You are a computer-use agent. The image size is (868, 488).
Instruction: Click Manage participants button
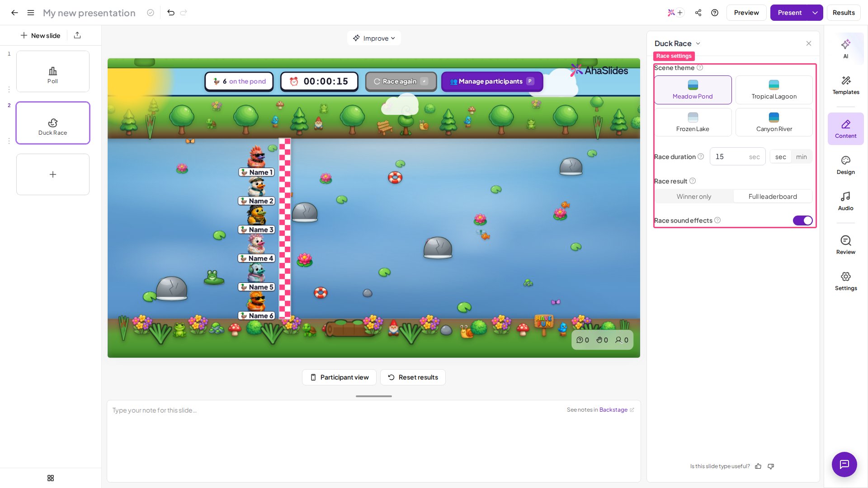tap(492, 81)
